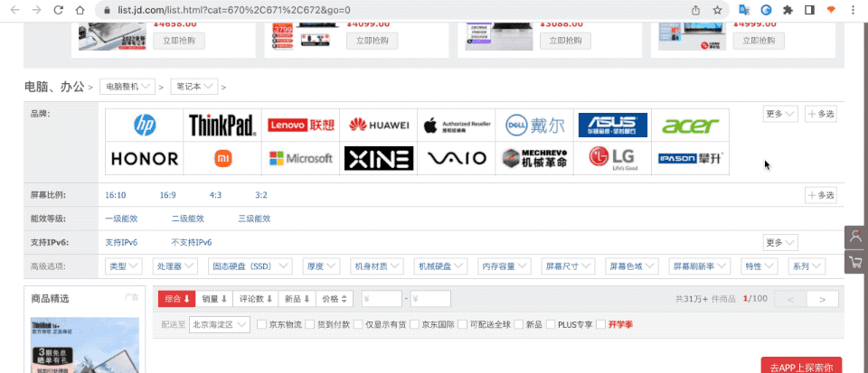
Task: Open the browser three-dot menu
Action: click(853, 10)
